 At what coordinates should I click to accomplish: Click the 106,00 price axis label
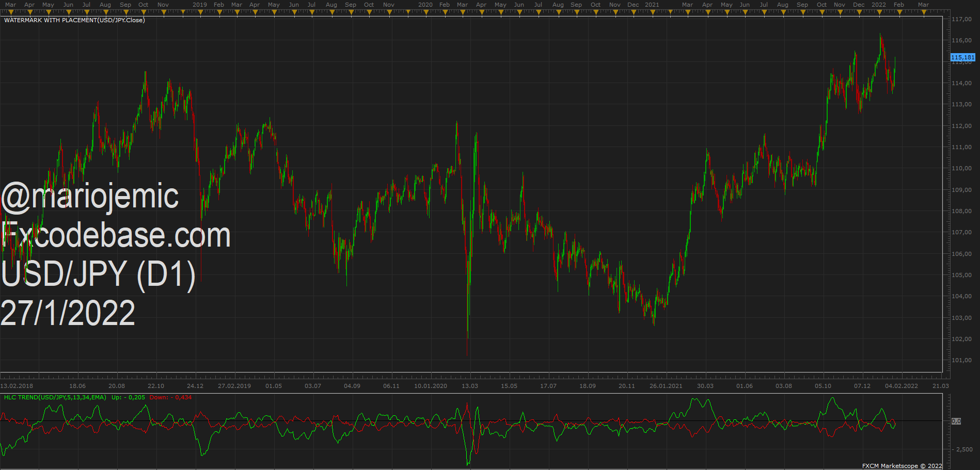pyautogui.click(x=961, y=254)
